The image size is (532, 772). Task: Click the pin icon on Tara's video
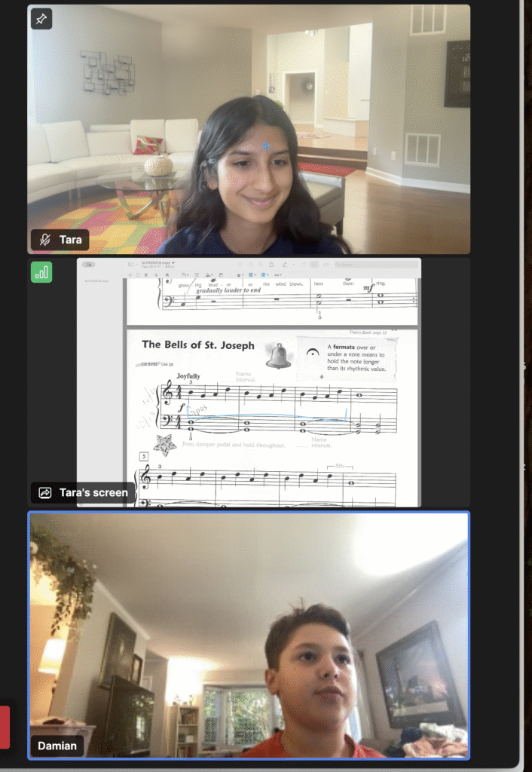point(41,19)
